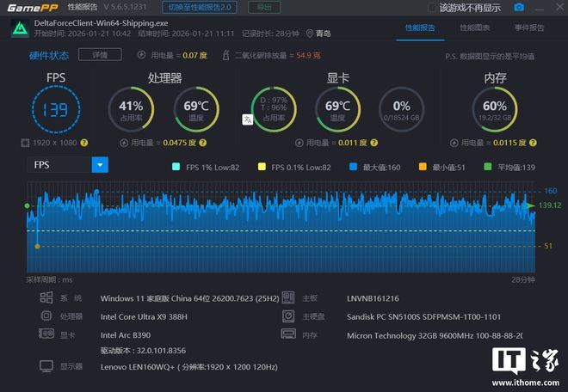Click the Windows system icon

click(46, 297)
